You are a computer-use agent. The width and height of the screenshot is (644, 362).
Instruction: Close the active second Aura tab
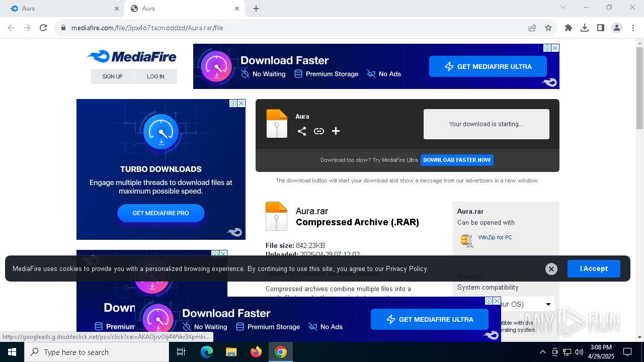click(x=237, y=9)
